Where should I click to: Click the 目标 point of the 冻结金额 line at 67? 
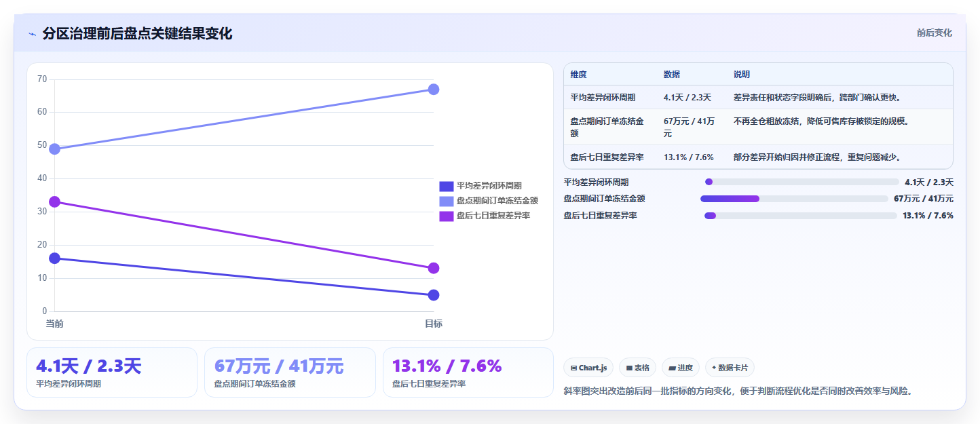pyautogui.click(x=434, y=90)
